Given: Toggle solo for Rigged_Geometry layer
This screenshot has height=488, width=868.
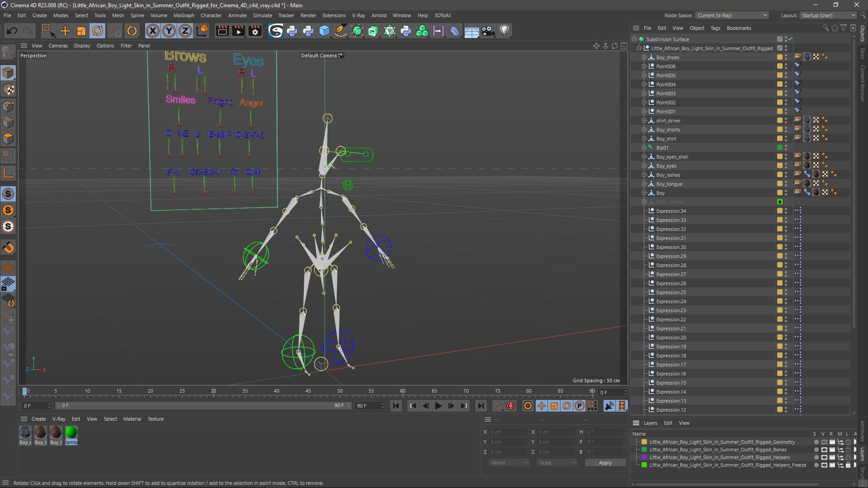Looking at the screenshot, I should pos(816,442).
